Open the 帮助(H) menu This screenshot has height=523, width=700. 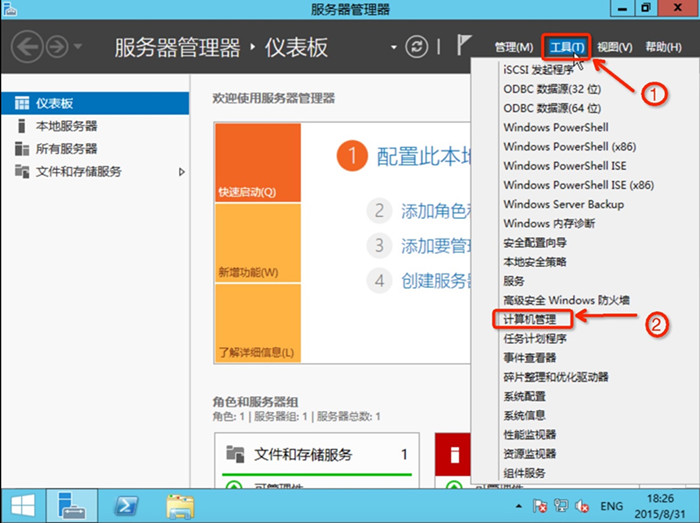tap(663, 47)
